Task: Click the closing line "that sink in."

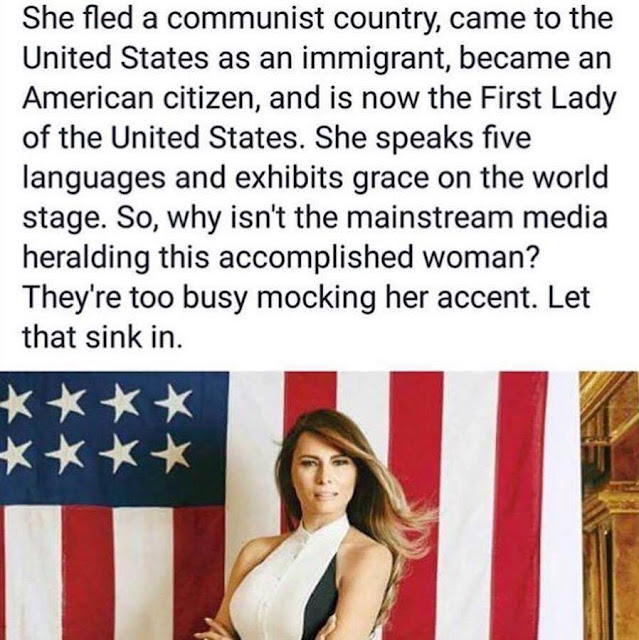Action: tap(102, 337)
